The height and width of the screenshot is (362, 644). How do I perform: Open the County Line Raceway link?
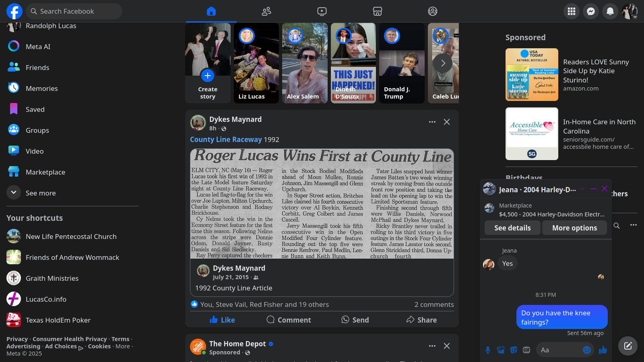point(226,140)
